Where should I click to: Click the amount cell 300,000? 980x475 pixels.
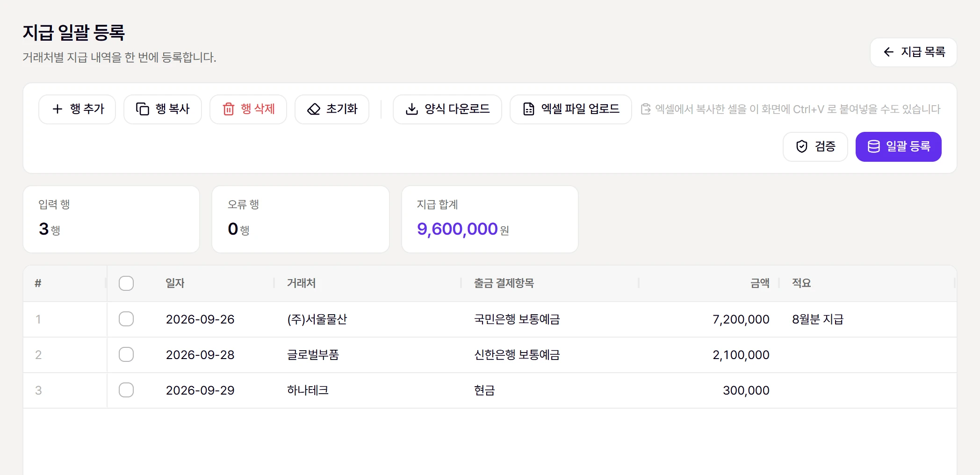coord(746,390)
